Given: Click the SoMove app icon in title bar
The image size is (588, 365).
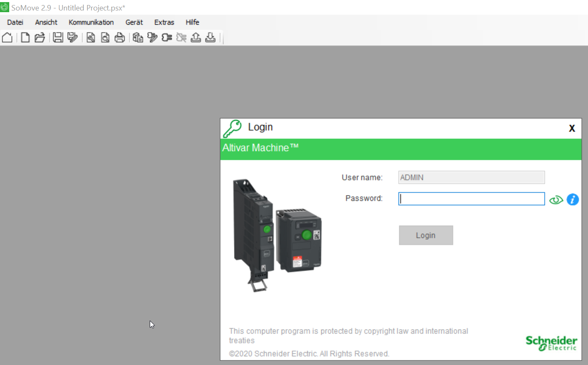Looking at the screenshot, I should click(x=5, y=7).
